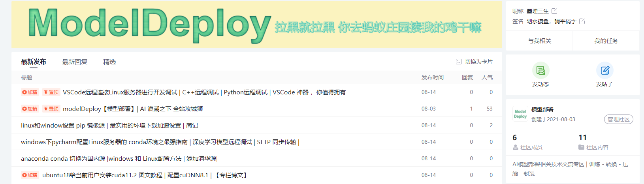Click the 社区成员 person icon
644x184 pixels.
[515, 147]
